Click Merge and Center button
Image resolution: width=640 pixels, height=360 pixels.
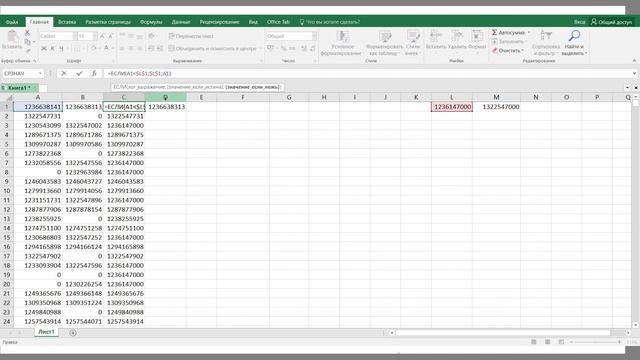pyautogui.click(x=212, y=49)
